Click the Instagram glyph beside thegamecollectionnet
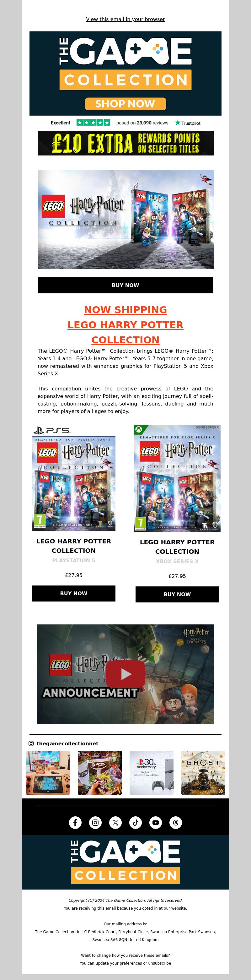Image resolution: width=251 pixels, height=980 pixels. click(31, 743)
